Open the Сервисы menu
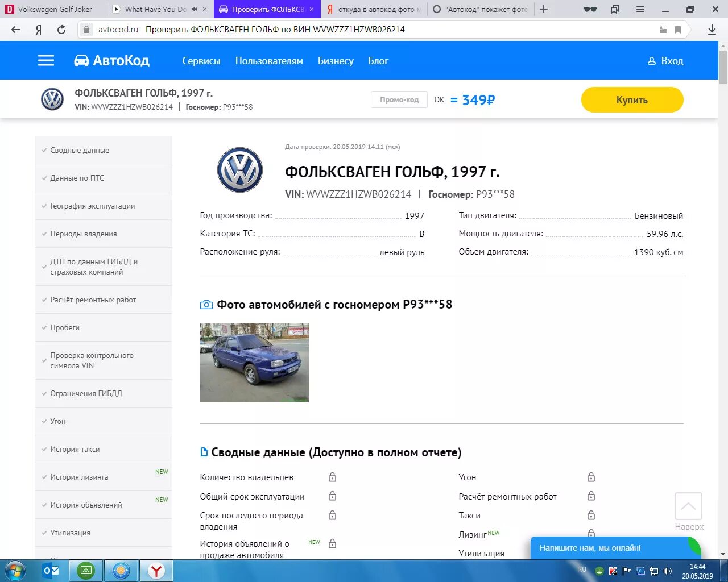 pyautogui.click(x=201, y=61)
